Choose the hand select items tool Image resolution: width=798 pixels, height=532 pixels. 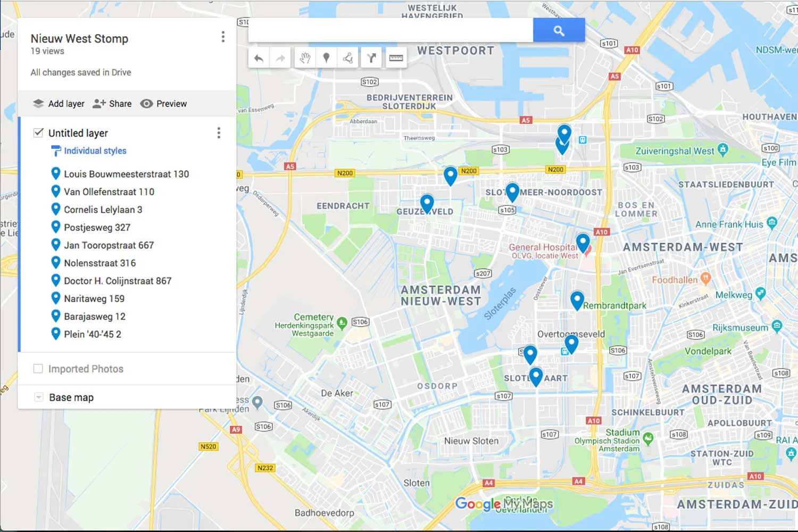pyautogui.click(x=304, y=58)
